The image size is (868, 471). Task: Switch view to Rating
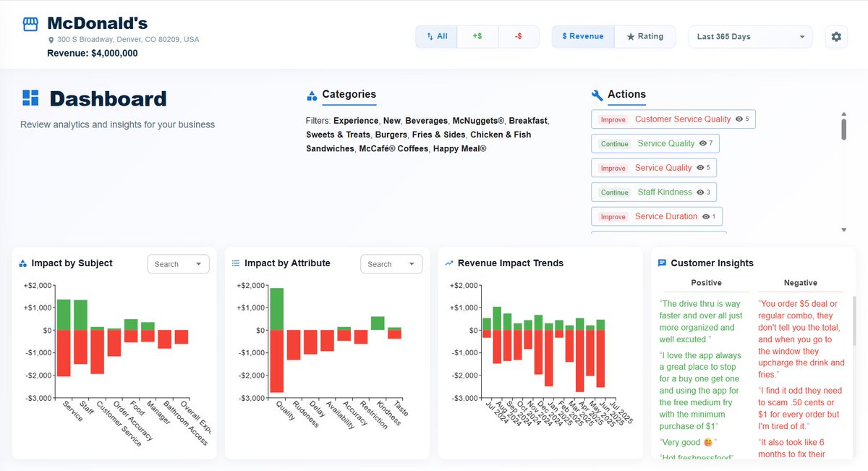pyautogui.click(x=644, y=37)
